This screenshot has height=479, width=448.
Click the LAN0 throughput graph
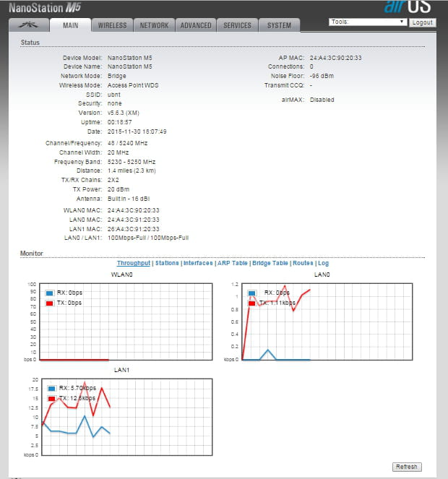click(327, 322)
